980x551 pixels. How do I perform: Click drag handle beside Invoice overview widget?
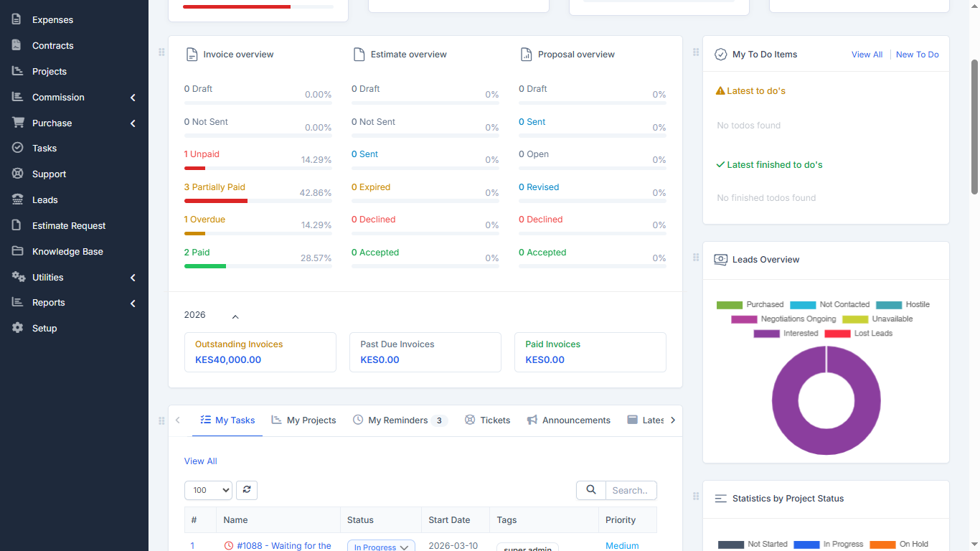tap(161, 52)
